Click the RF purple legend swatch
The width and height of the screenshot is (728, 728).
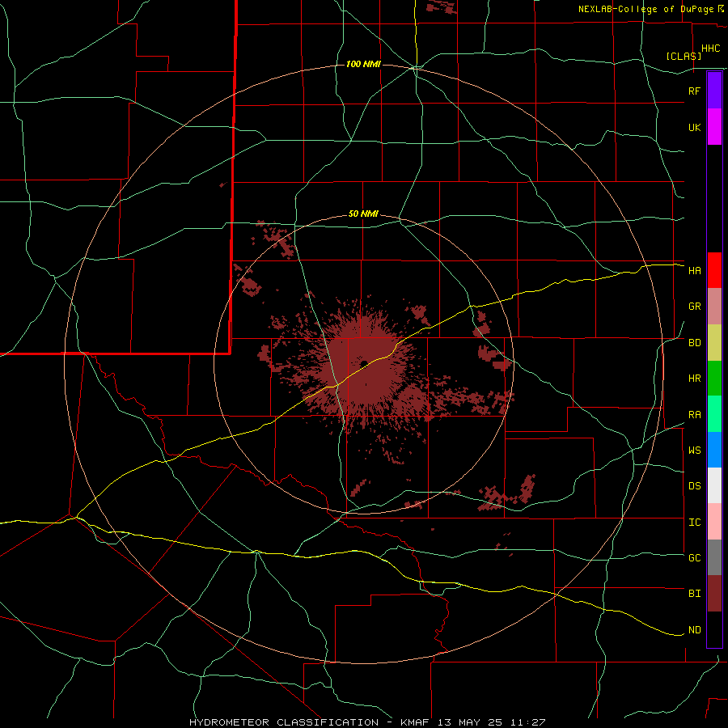coord(714,90)
